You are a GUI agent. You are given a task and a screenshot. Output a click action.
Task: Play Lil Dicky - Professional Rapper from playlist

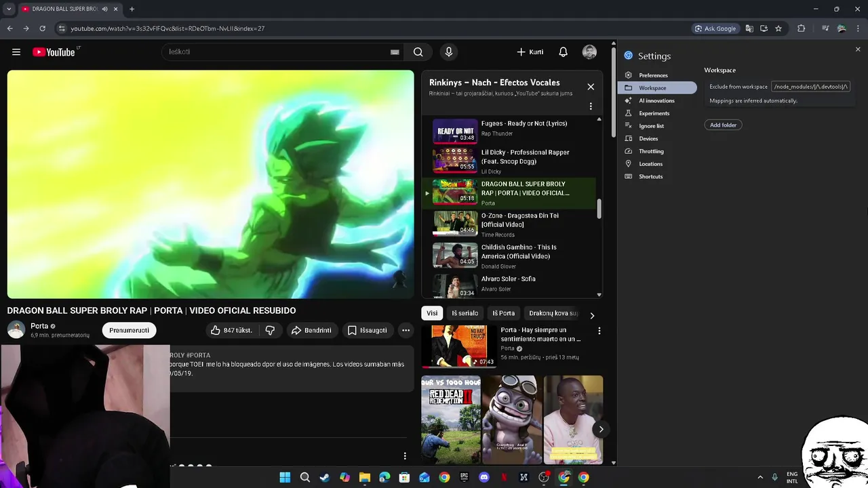coord(509,161)
